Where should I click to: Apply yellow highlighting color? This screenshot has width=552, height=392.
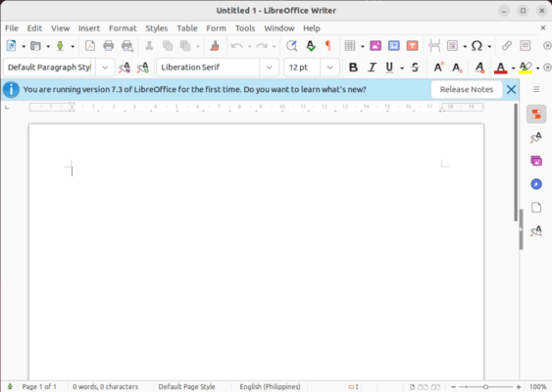coord(526,68)
